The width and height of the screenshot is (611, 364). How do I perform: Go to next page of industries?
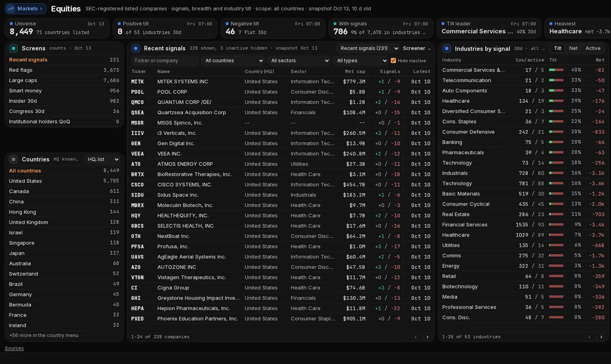click(601, 337)
